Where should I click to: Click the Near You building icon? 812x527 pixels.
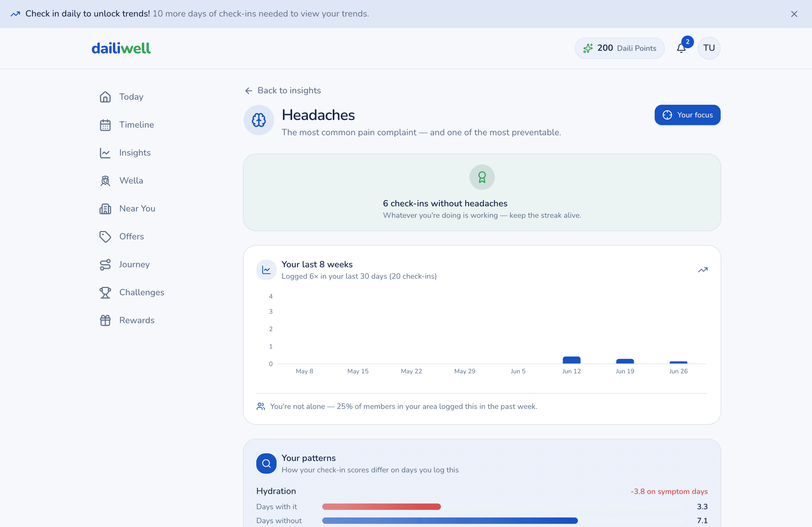pos(105,209)
